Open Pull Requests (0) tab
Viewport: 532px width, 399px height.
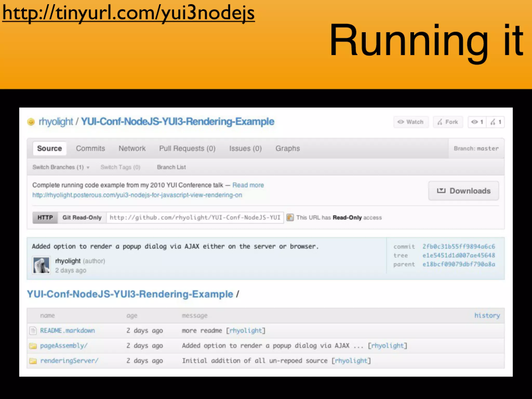tap(187, 148)
